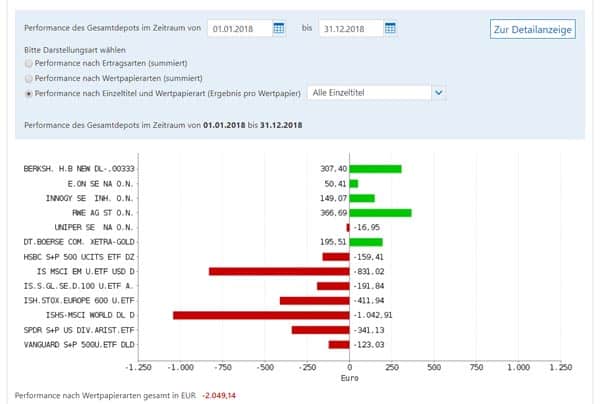Click the label INNOGY SE INH. O.N.
Image resolution: width=600 pixels, height=404 pixels.
tap(90, 198)
